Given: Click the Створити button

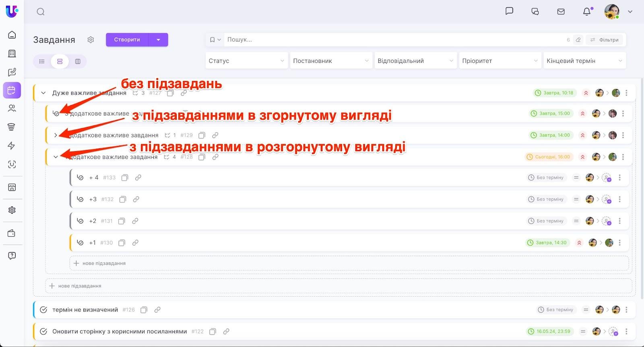Looking at the screenshot, I should (127, 39).
